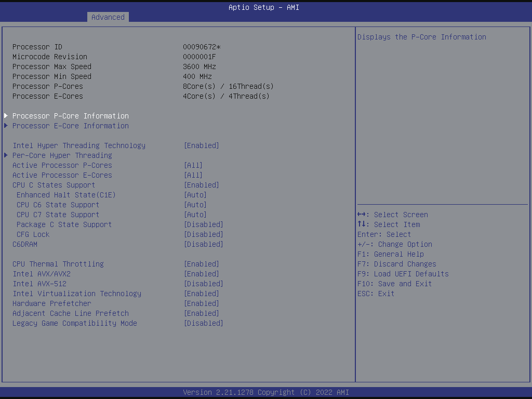
Task: Disable CPU Thermal Throttling option
Action: [x=202, y=264]
